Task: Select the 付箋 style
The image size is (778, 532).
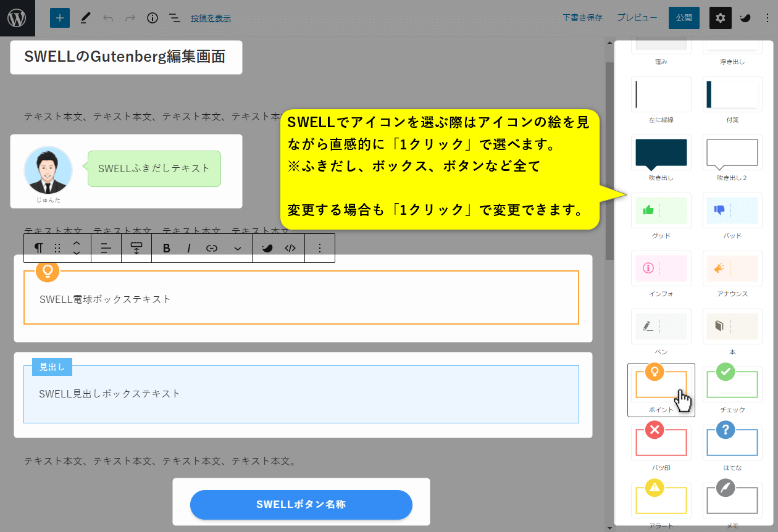Action: point(732,100)
